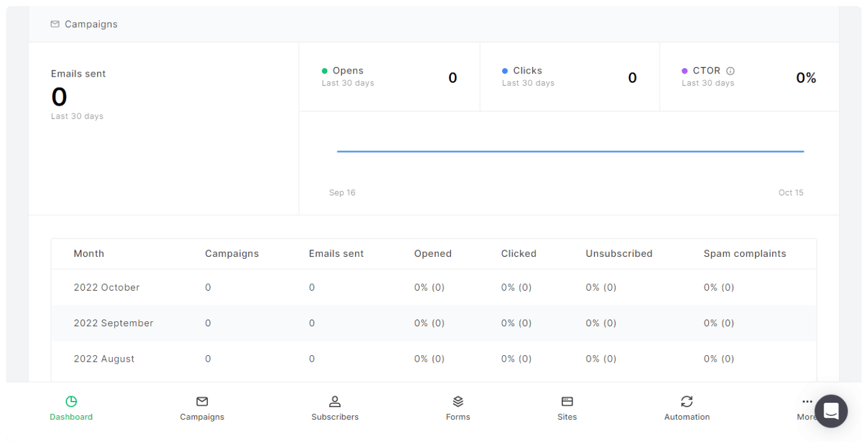Screen dimensions: 868x448
Task: Click the blue line in chart
Action: click(x=570, y=151)
